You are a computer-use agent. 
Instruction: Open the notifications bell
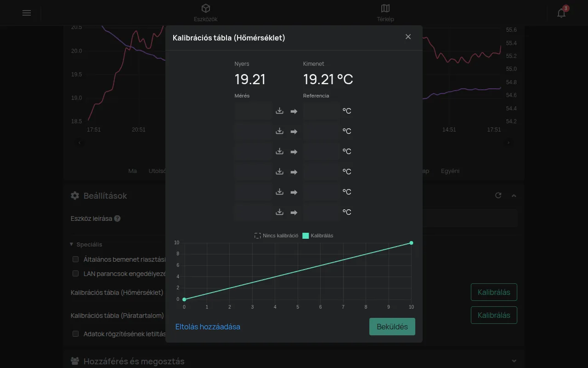click(x=561, y=13)
